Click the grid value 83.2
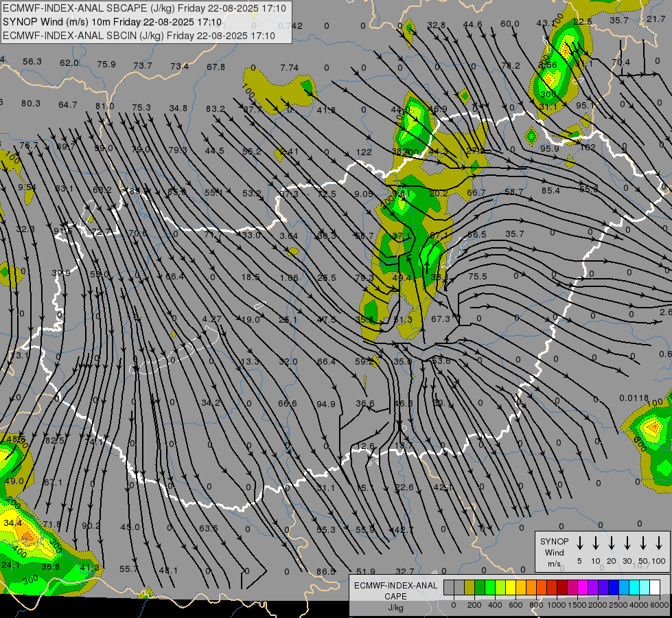This screenshot has width=672, height=618. tap(215, 109)
